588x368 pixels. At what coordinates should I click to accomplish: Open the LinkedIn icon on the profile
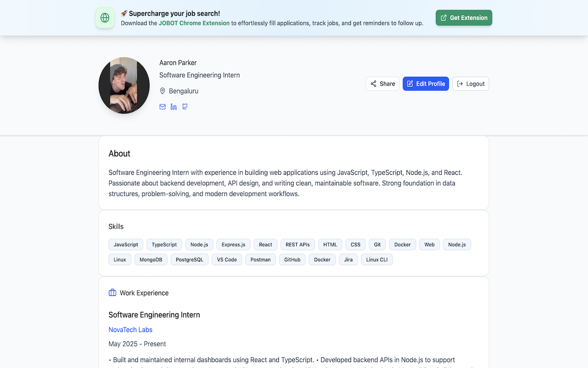point(173,106)
